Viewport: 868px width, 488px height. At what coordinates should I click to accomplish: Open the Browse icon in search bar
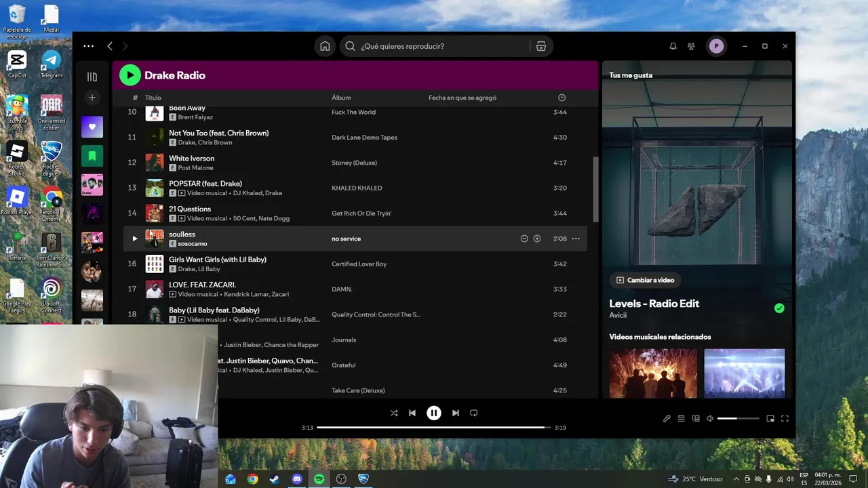click(x=540, y=46)
